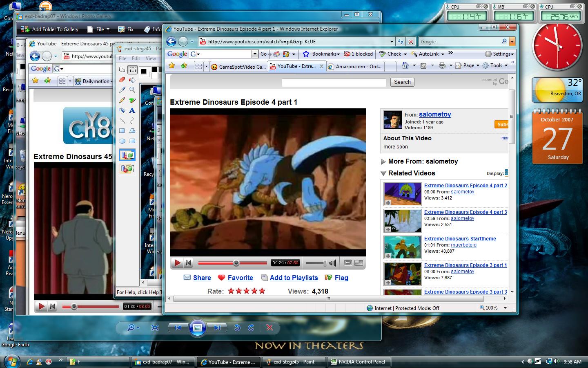
Task: Click Add Folder To Gallery button
Action: tap(50, 29)
